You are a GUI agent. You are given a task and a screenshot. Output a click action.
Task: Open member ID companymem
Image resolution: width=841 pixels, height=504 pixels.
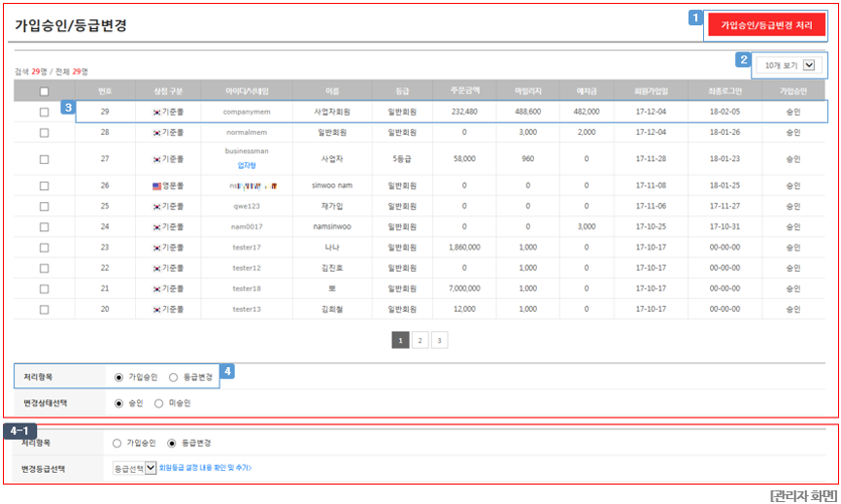pyautogui.click(x=247, y=112)
